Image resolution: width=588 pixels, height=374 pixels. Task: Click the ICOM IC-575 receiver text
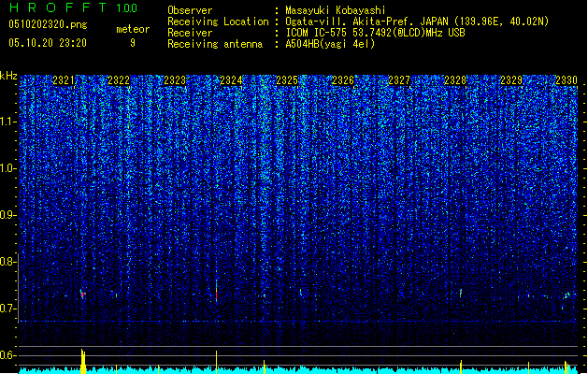375,33
